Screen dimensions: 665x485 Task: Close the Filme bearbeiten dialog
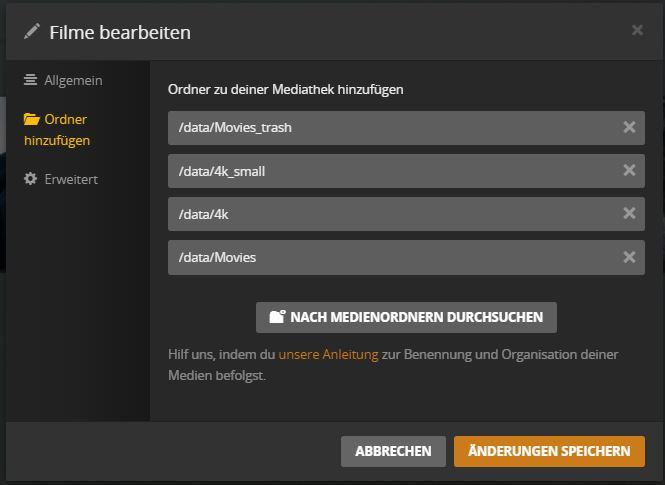point(637,30)
